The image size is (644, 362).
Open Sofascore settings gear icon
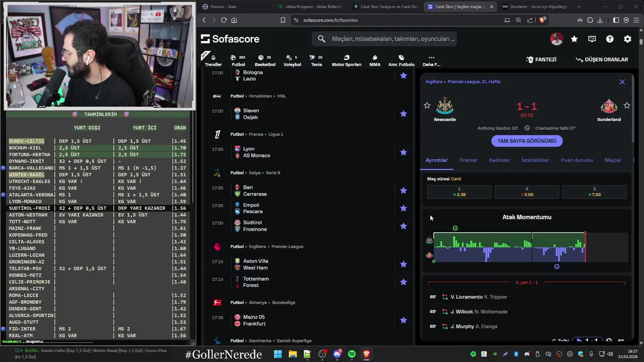point(627,39)
